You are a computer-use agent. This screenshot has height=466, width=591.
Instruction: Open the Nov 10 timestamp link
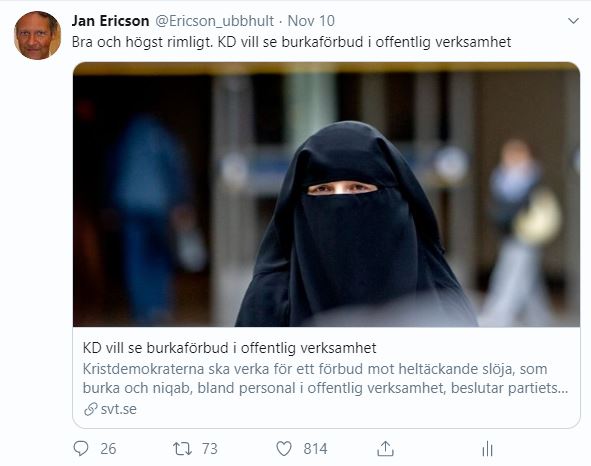pos(311,21)
